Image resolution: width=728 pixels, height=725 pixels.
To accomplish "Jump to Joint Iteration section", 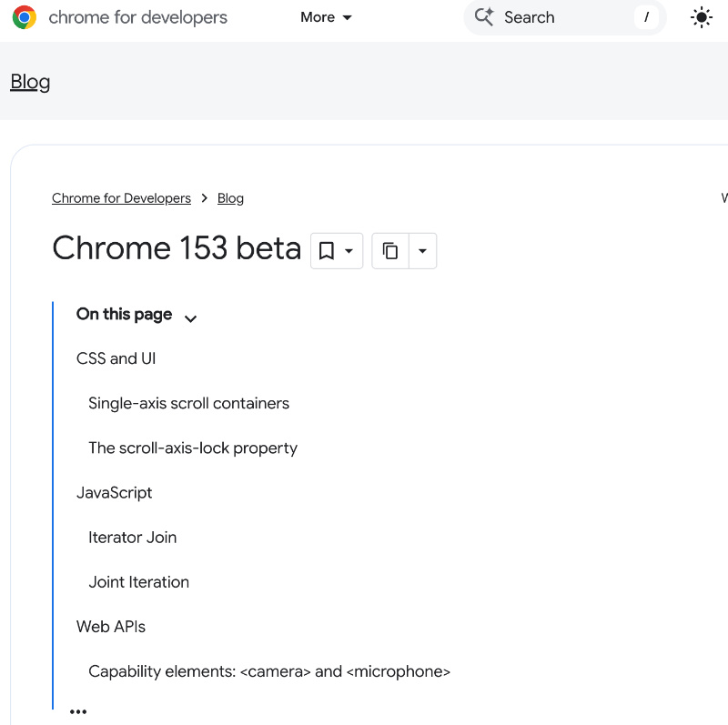I will (x=139, y=581).
